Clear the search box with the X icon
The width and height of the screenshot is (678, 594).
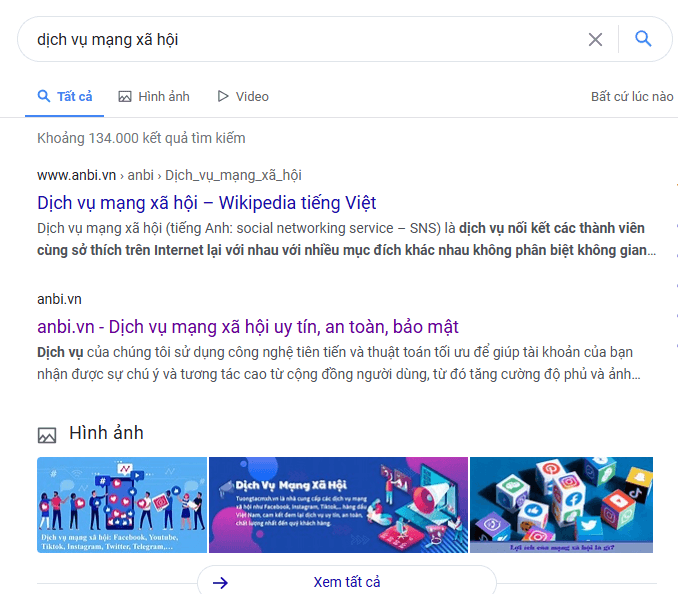click(x=595, y=39)
